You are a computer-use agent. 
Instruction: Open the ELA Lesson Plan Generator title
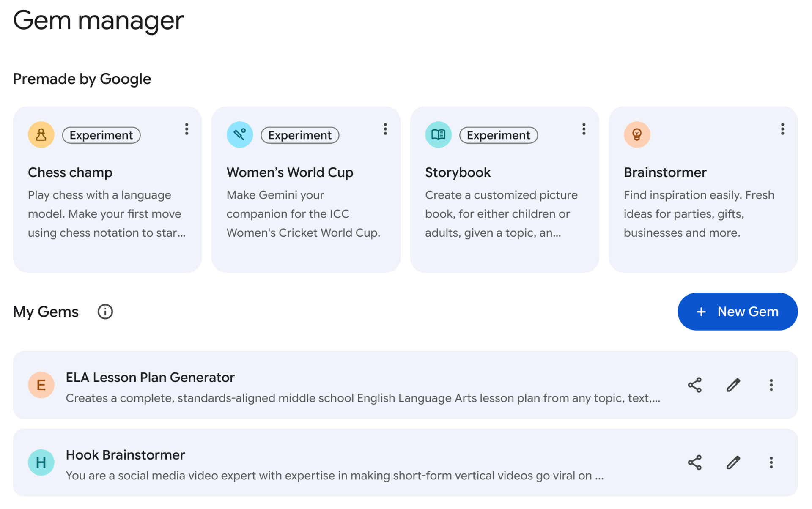pos(150,378)
